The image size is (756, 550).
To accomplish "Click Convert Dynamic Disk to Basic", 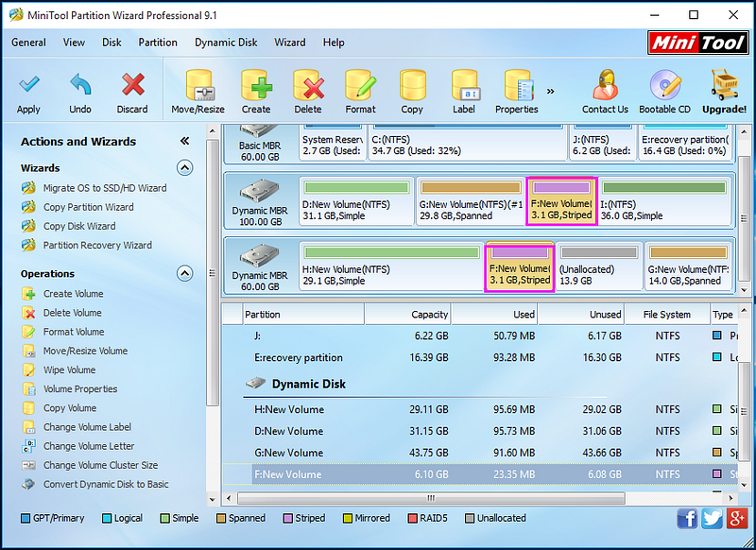I will (95, 484).
